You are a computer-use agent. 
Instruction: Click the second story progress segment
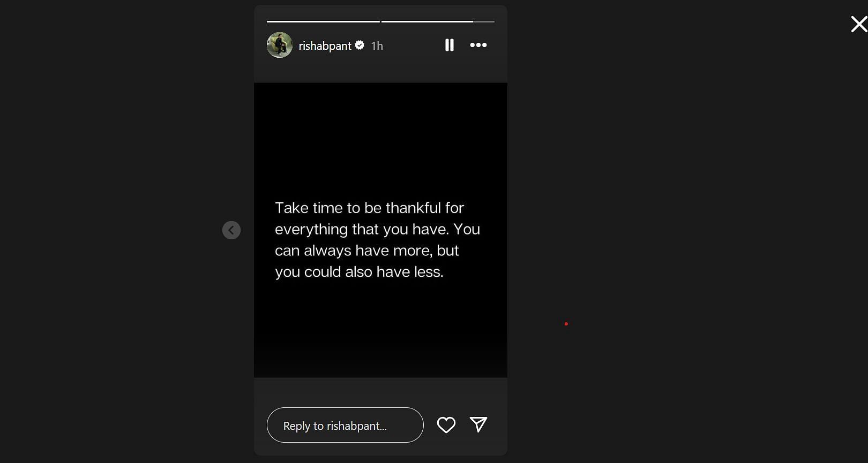click(x=438, y=21)
